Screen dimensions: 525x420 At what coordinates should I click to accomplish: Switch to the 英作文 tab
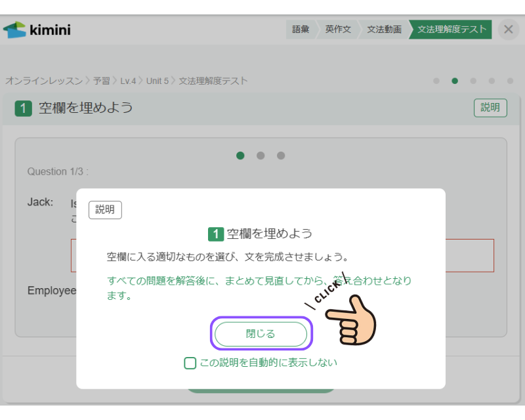[x=337, y=30]
